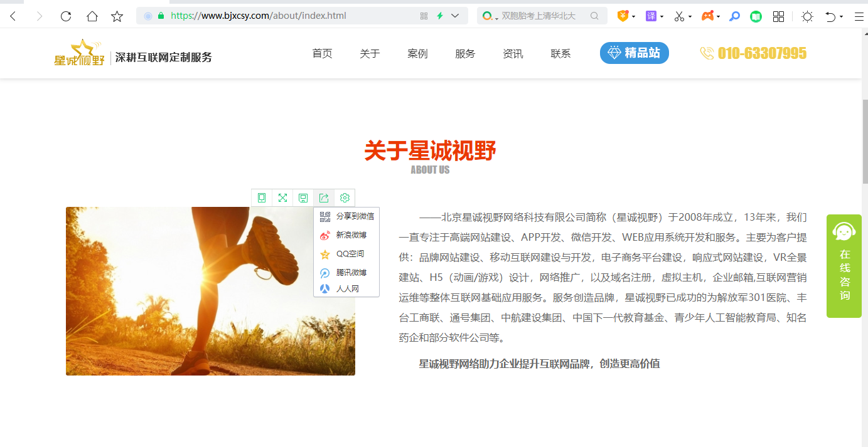The image size is (868, 447).
Task: Preview the image on mobile with phone icon
Action: click(262, 197)
